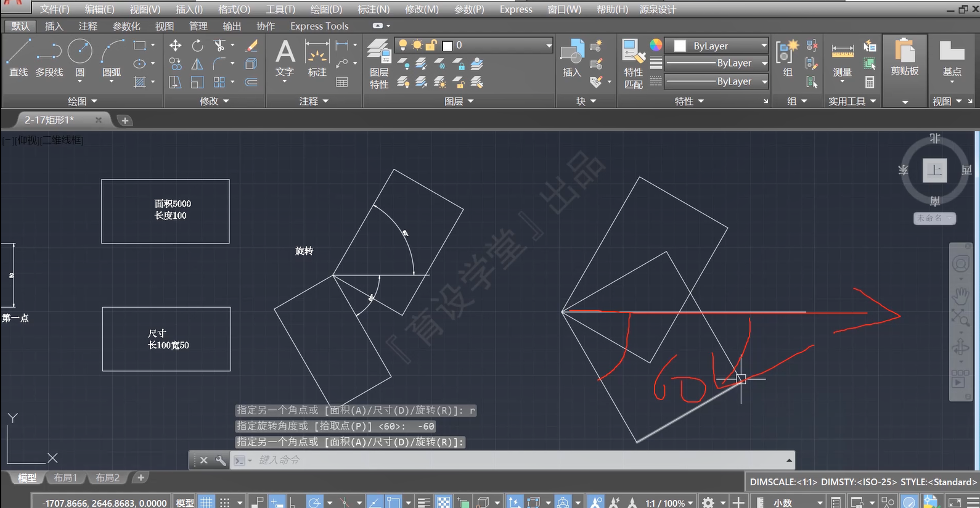Expand the 注释 panel dropdown
Screen dimensions: 980x508
pos(314,101)
